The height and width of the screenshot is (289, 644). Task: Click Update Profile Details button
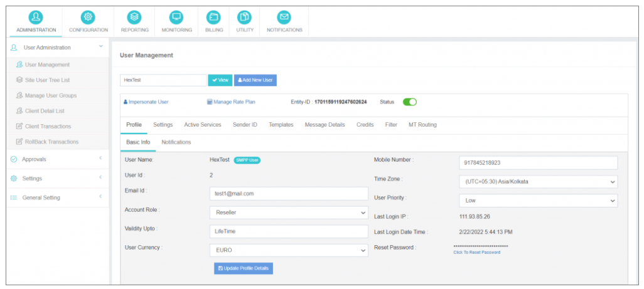coord(244,268)
